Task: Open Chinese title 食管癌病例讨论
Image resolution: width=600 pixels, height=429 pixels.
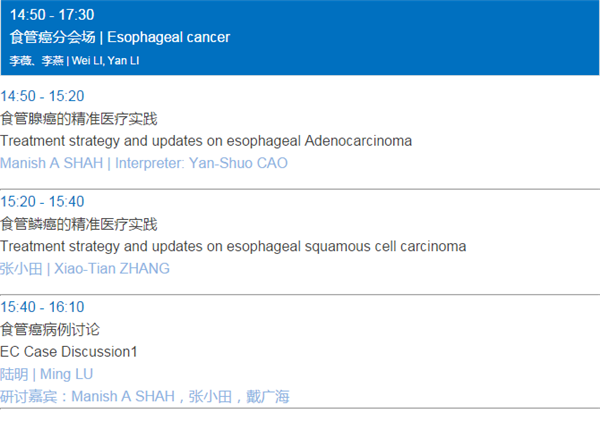Action: click(x=50, y=329)
